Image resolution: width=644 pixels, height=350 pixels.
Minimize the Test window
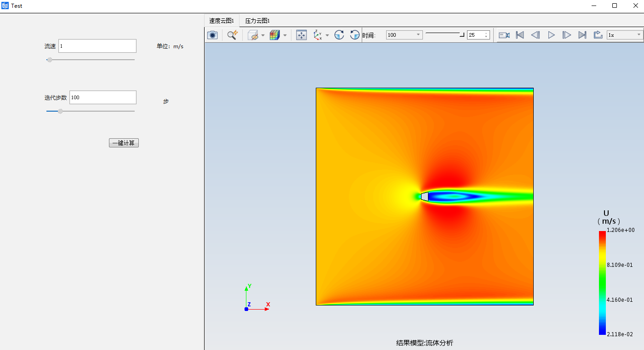point(593,6)
